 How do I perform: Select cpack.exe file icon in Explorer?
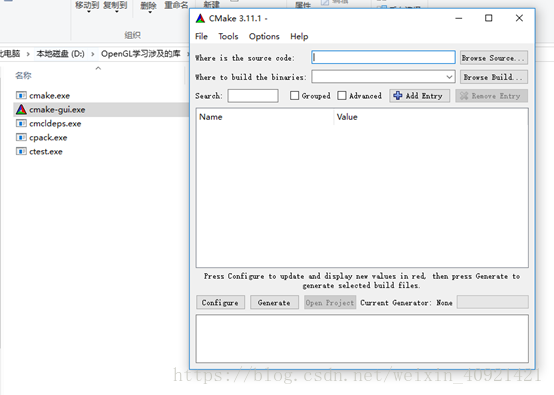click(x=21, y=137)
